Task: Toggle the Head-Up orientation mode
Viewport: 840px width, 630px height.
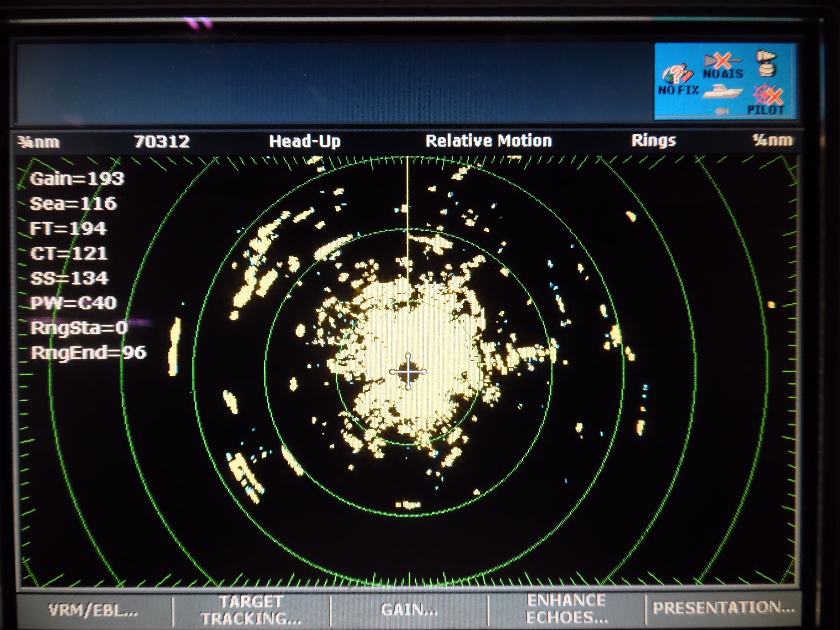Action: pyautogui.click(x=305, y=141)
